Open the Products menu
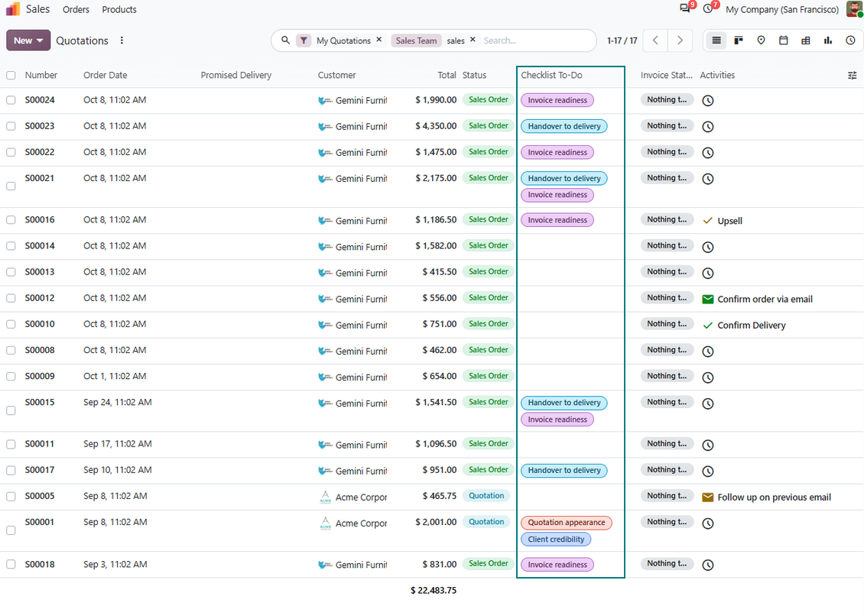This screenshot has height=616, width=864. point(119,9)
